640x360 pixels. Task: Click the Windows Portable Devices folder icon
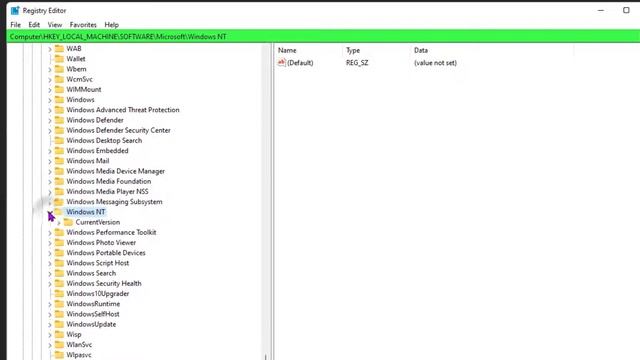(x=59, y=253)
